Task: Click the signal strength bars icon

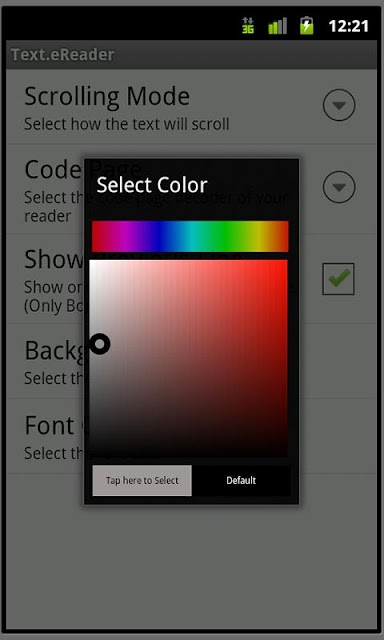Action: (277, 26)
